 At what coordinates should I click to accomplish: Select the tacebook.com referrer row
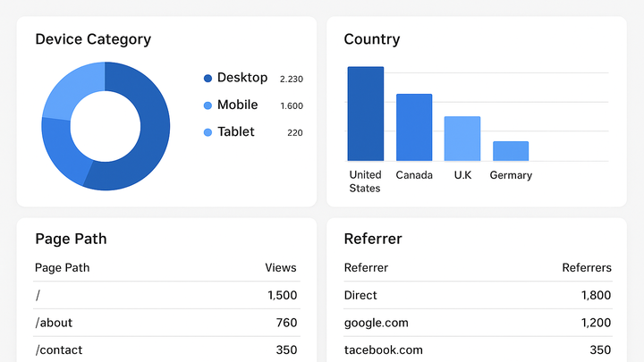coord(478,349)
